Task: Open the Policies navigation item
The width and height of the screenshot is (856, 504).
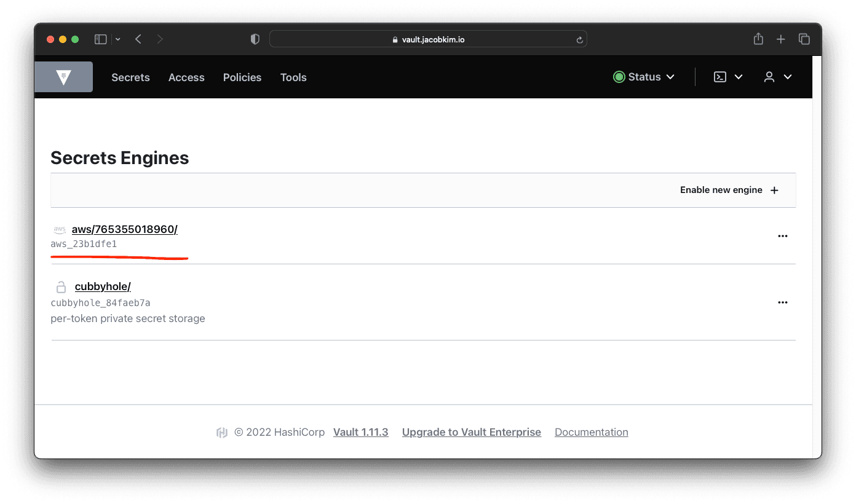Action: pyautogui.click(x=242, y=77)
